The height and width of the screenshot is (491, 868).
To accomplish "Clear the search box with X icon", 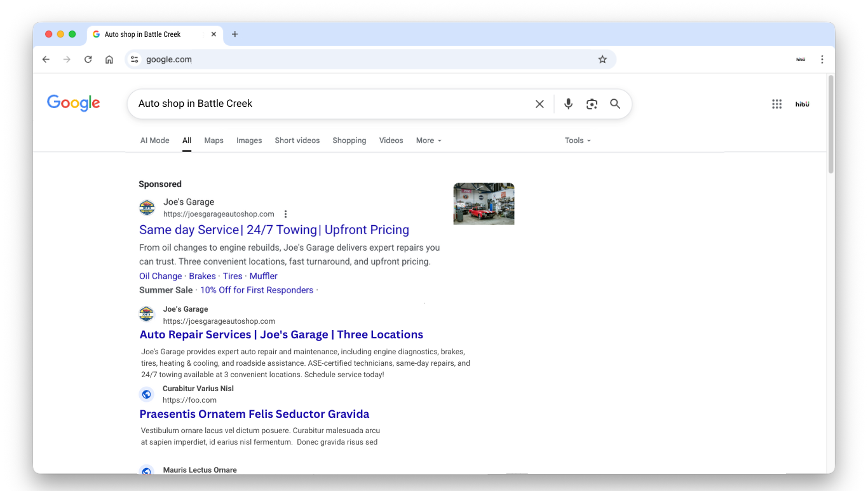I will click(x=539, y=104).
